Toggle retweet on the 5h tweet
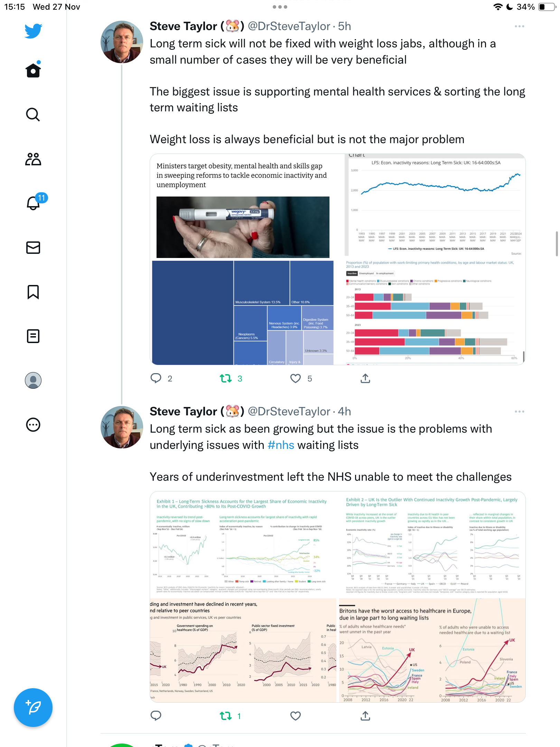Image resolution: width=560 pixels, height=747 pixels. 226,378
